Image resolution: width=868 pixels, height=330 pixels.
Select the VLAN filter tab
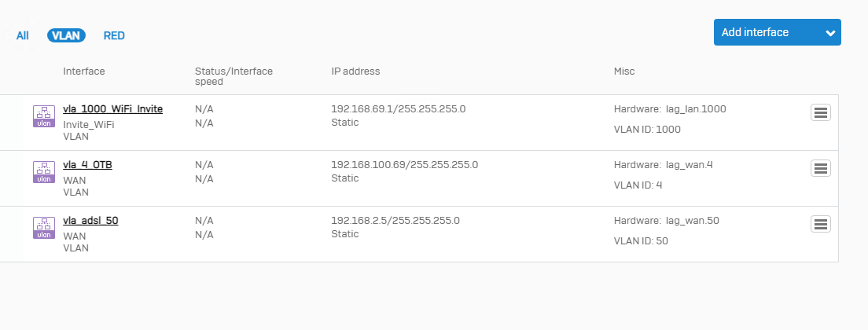click(x=66, y=36)
